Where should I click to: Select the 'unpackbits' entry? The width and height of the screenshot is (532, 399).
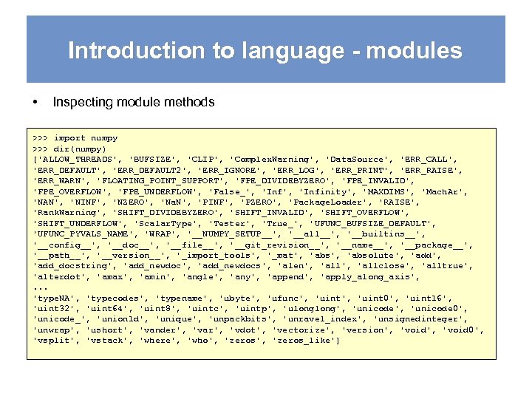click(x=240, y=319)
